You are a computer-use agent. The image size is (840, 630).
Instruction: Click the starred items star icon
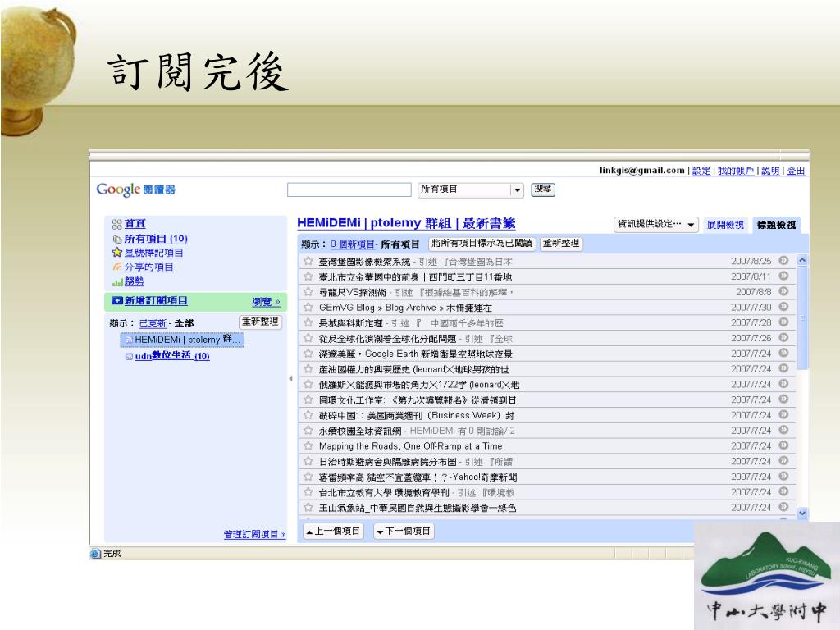pos(116,253)
